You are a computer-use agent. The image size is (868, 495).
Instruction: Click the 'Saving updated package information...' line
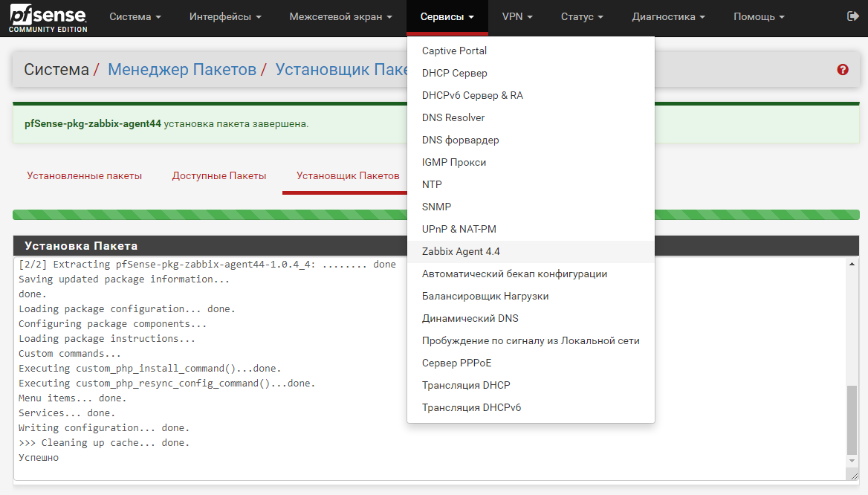pyautogui.click(x=124, y=279)
